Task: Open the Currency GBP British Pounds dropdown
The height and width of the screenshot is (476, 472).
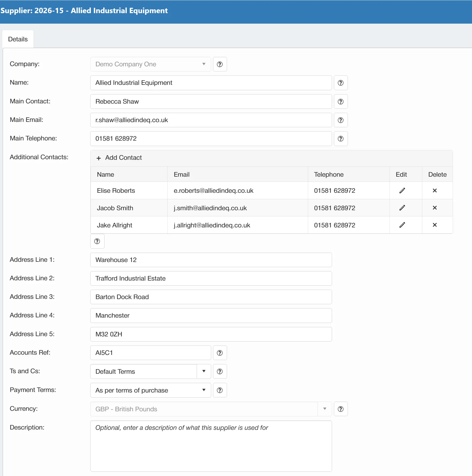Action: coord(211,409)
